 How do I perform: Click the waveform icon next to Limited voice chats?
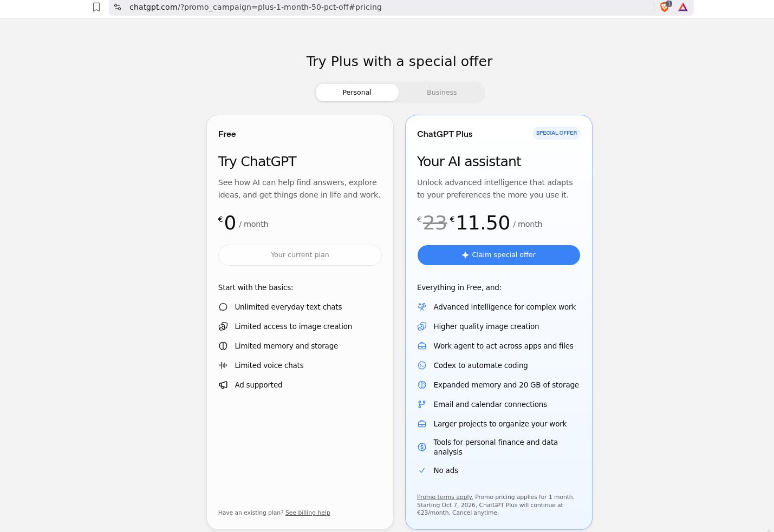223,365
